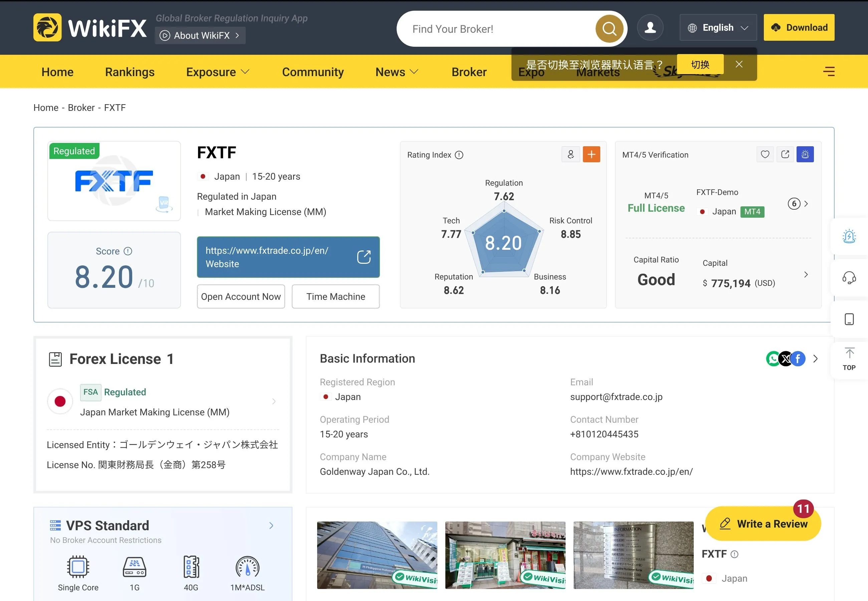Screen dimensions: 868x601
Task: Open the information sign board photo
Action: point(634,556)
